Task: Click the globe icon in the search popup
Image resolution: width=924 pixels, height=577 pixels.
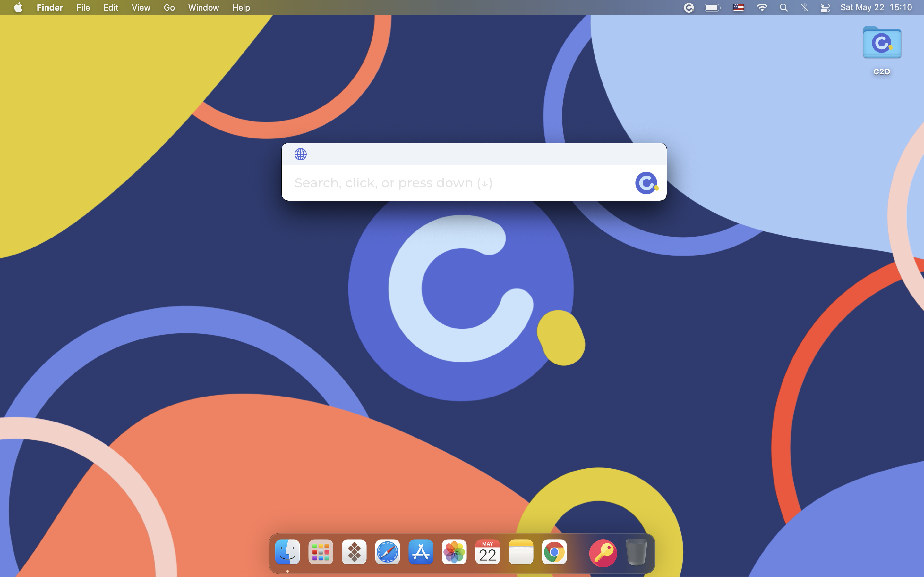Action: click(x=301, y=154)
